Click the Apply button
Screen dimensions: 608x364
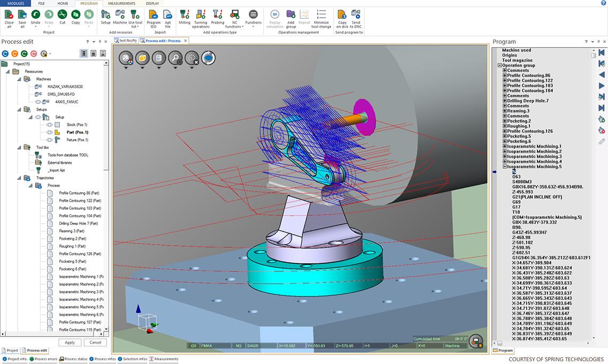click(x=70, y=343)
